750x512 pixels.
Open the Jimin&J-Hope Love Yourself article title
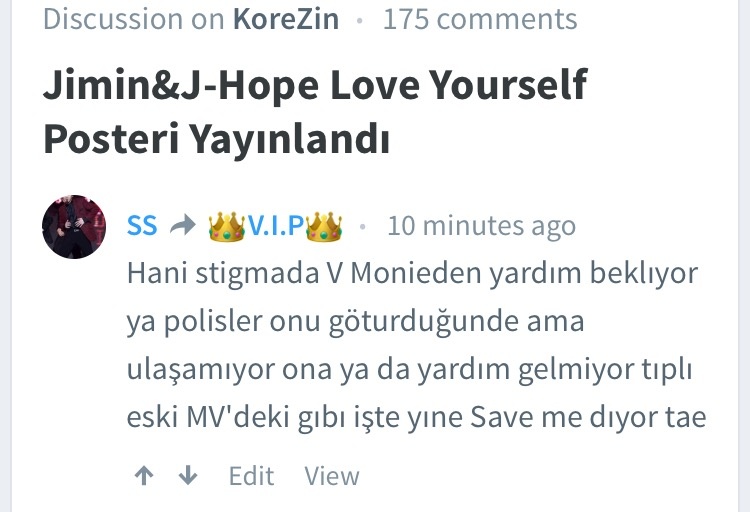point(315,111)
